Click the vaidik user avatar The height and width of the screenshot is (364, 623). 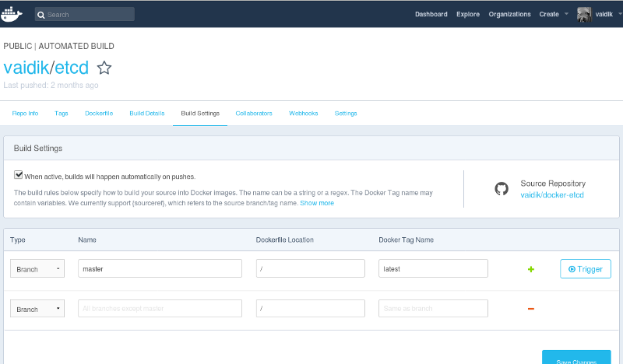click(x=584, y=15)
